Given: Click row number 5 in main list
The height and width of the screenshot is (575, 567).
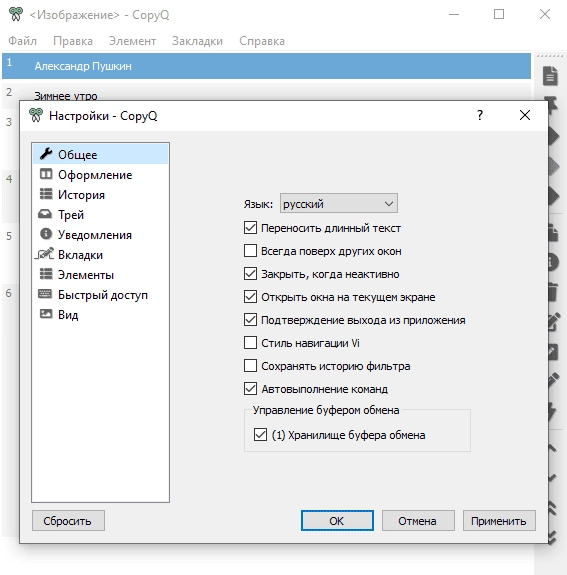Looking at the screenshot, I should pyautogui.click(x=9, y=236).
